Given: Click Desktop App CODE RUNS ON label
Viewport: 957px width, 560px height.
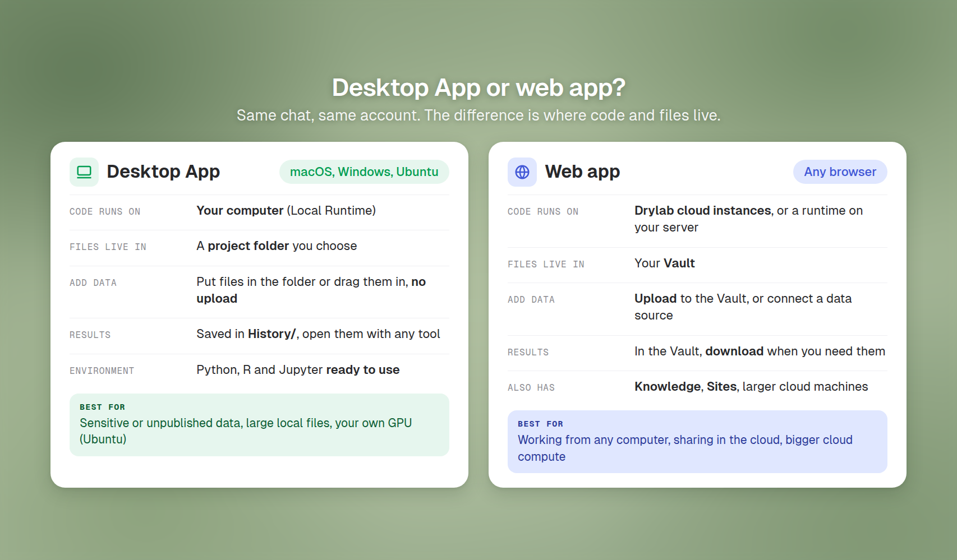Looking at the screenshot, I should (105, 212).
